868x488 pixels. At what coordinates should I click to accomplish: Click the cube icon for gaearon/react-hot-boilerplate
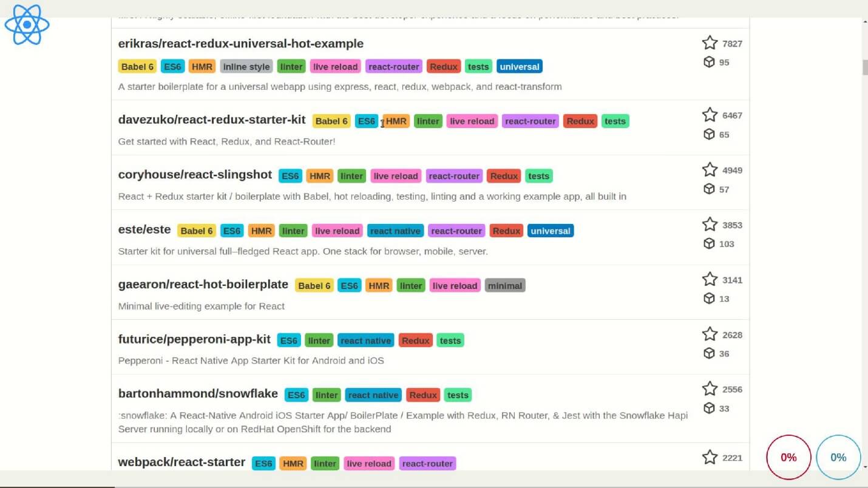pyautogui.click(x=709, y=298)
